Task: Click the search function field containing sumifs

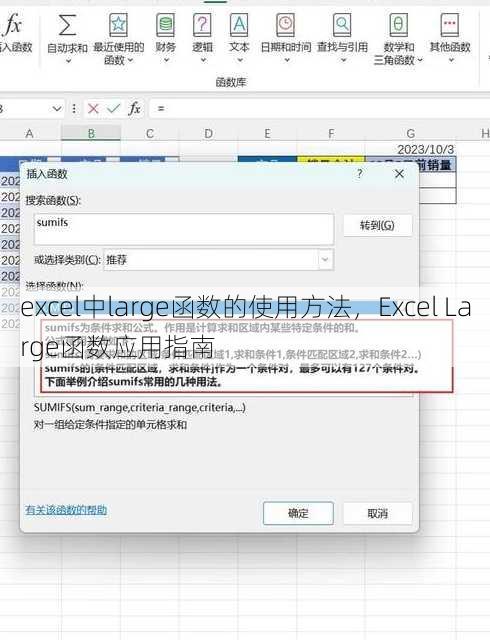Action: (x=184, y=229)
